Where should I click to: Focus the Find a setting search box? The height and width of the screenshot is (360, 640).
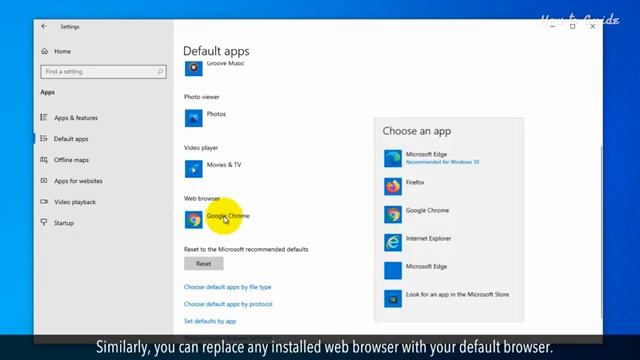[x=103, y=72]
